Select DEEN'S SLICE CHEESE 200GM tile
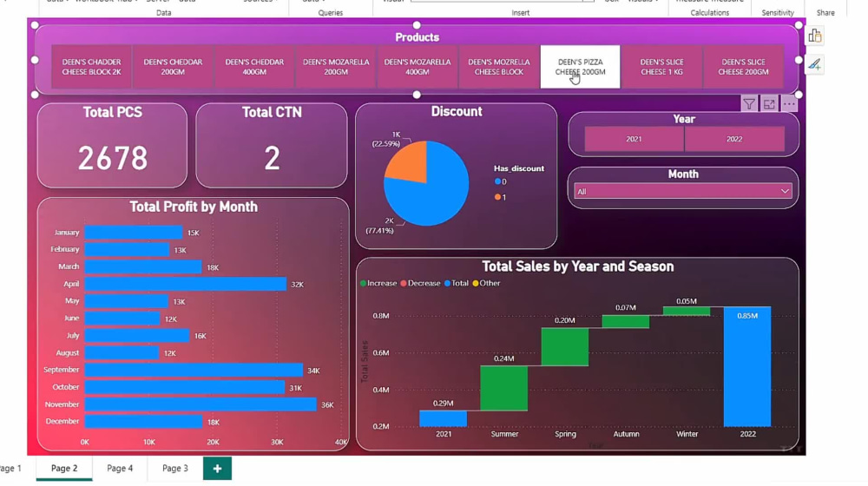The height and width of the screenshot is (486, 868). (x=743, y=67)
